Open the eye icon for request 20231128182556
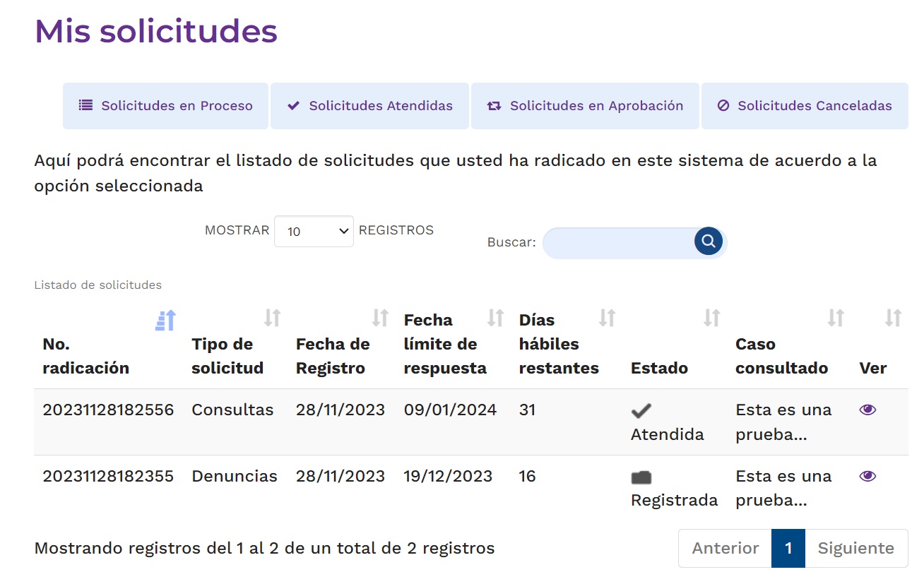Image resolution: width=924 pixels, height=572 pixels. click(x=867, y=410)
